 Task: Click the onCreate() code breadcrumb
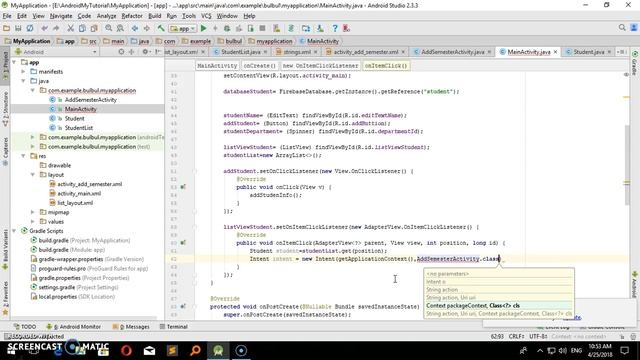click(x=260, y=66)
